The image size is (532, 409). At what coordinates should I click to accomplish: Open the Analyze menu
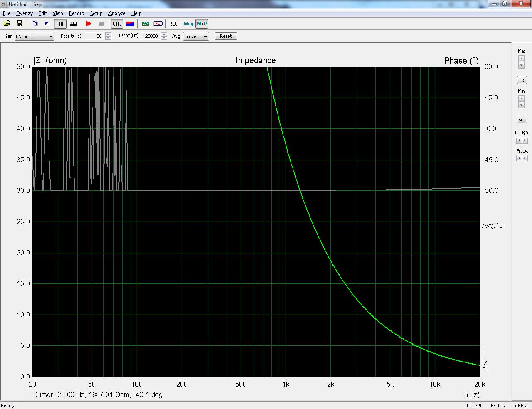click(117, 13)
